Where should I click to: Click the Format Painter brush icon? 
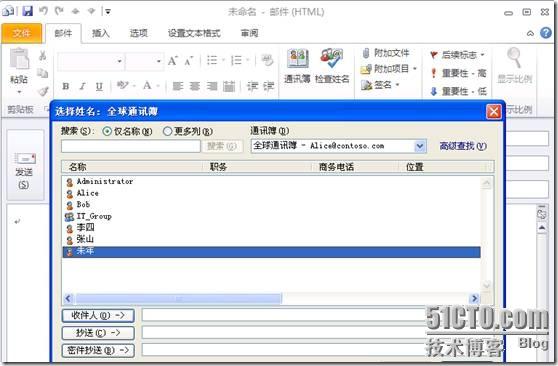tap(43, 91)
